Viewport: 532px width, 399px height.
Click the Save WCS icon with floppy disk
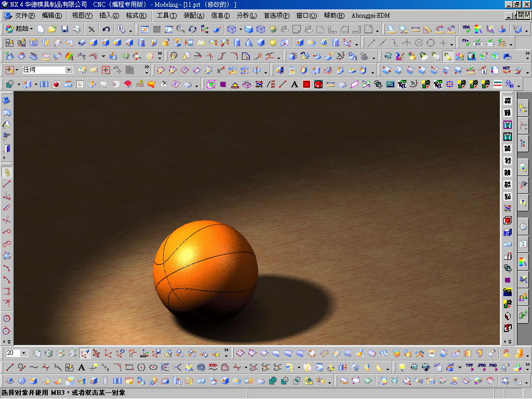click(156, 353)
